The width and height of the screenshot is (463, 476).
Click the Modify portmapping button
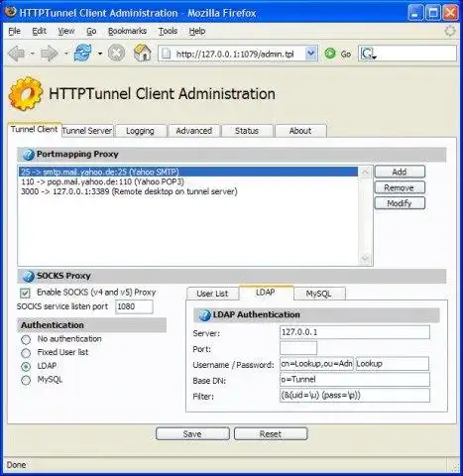click(400, 203)
